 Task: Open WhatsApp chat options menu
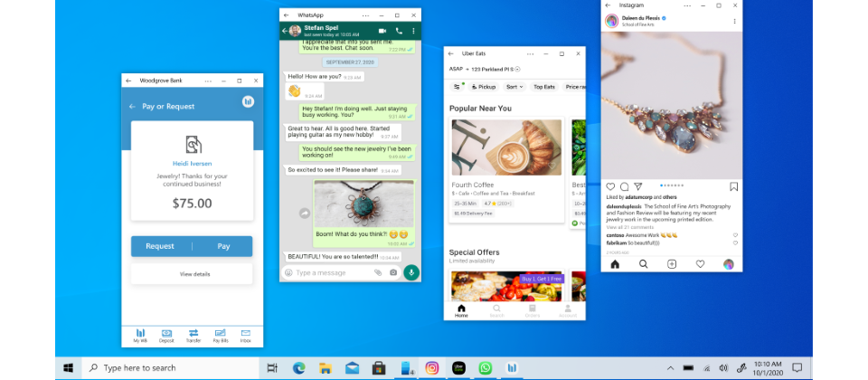[x=413, y=31]
